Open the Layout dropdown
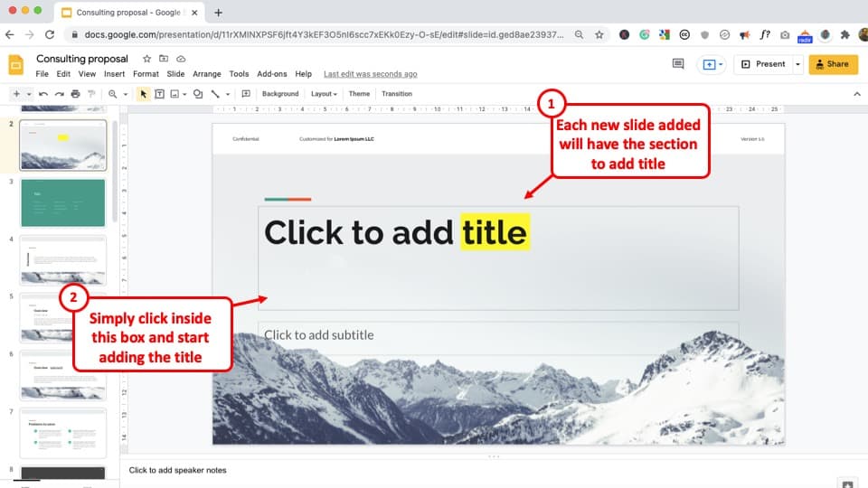This screenshot has width=868, height=488. 324,94
